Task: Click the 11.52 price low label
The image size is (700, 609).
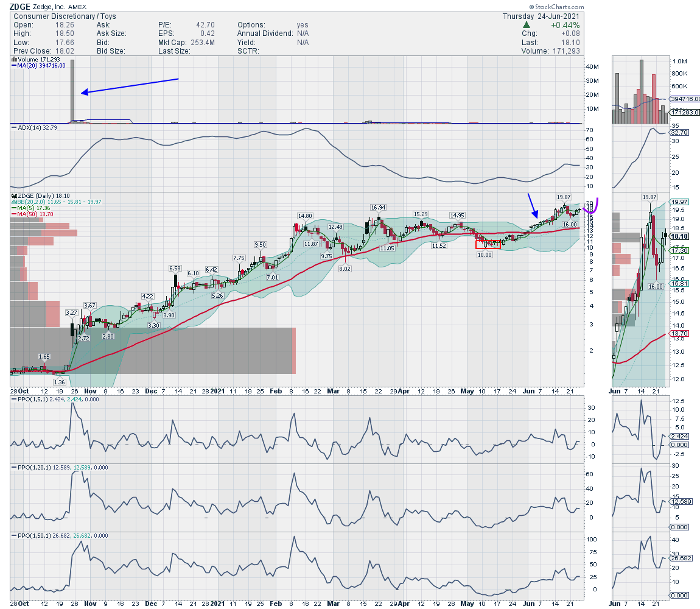Action: (439, 246)
